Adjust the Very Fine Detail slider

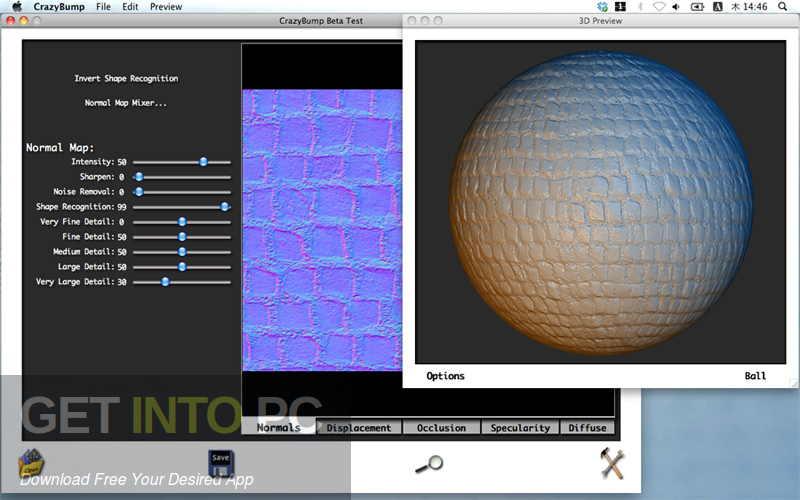coord(182,222)
